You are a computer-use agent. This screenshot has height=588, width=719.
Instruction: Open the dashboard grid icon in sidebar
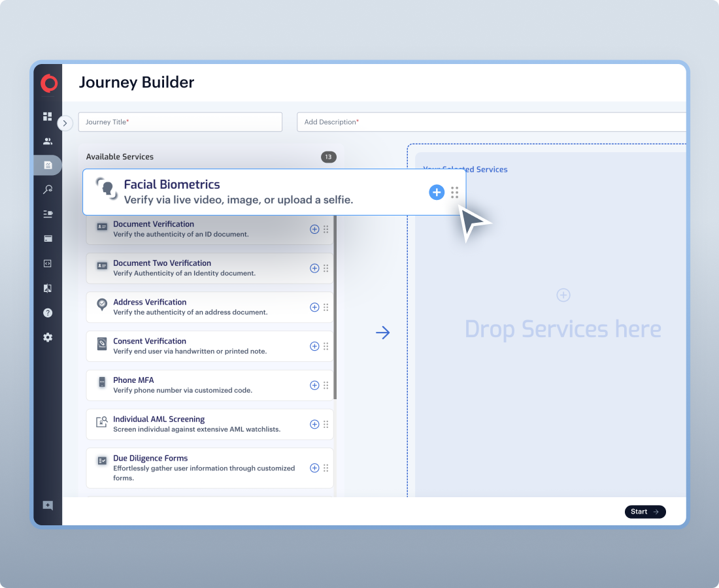click(x=48, y=116)
